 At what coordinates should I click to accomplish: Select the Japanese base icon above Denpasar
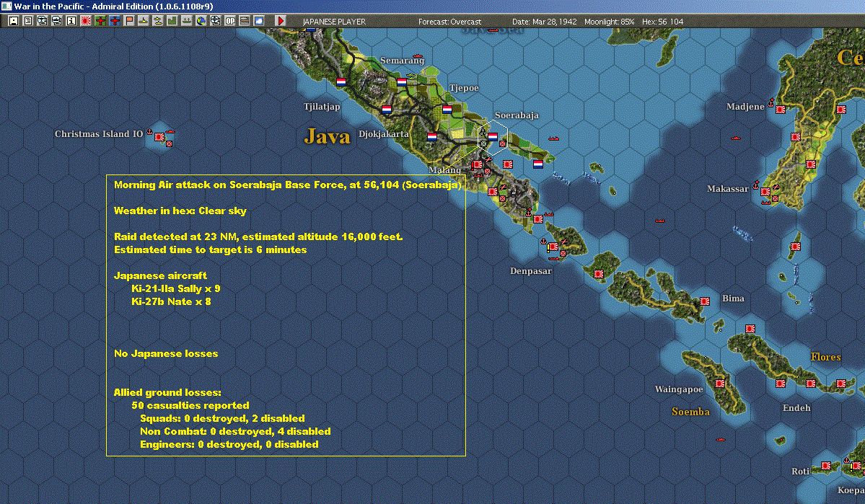point(553,247)
